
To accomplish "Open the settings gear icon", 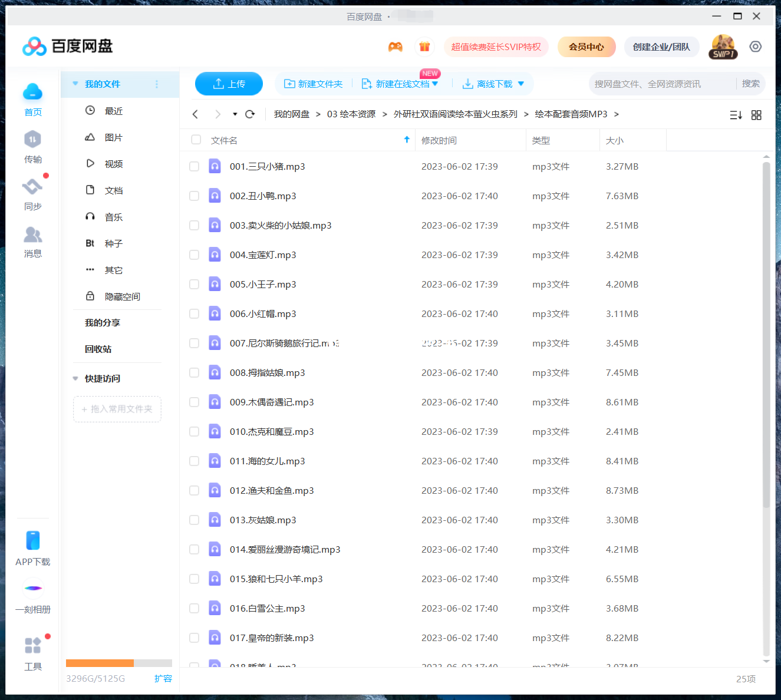I will coord(756,46).
